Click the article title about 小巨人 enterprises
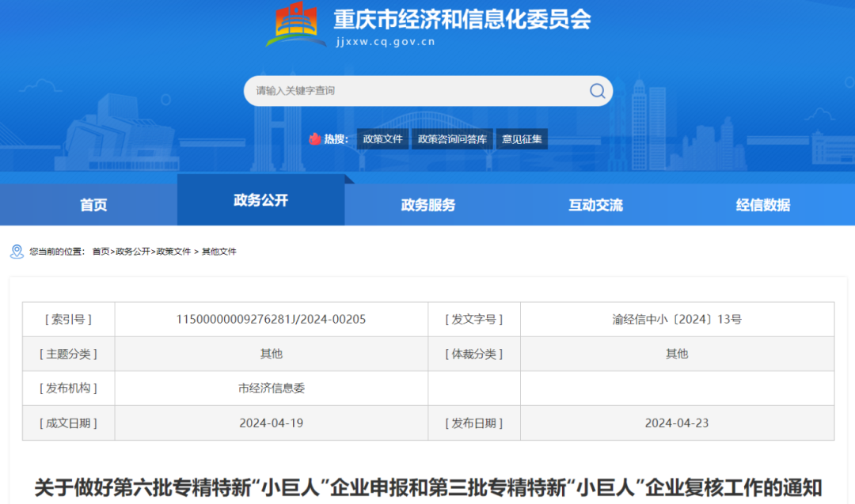 [x=427, y=487]
